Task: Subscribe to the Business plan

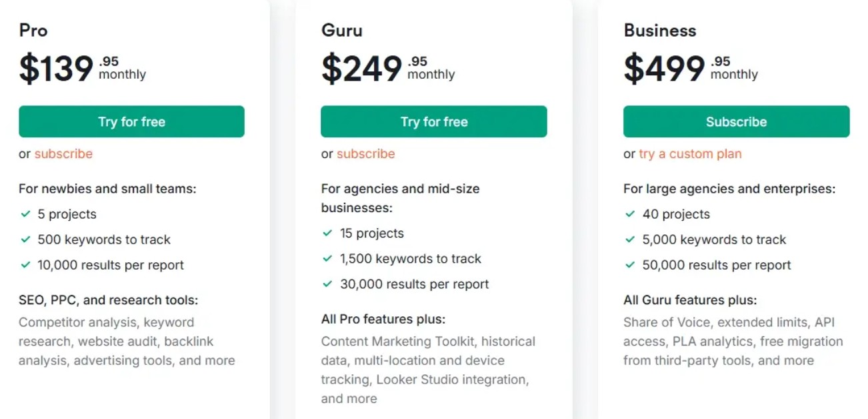Action: 737,121
